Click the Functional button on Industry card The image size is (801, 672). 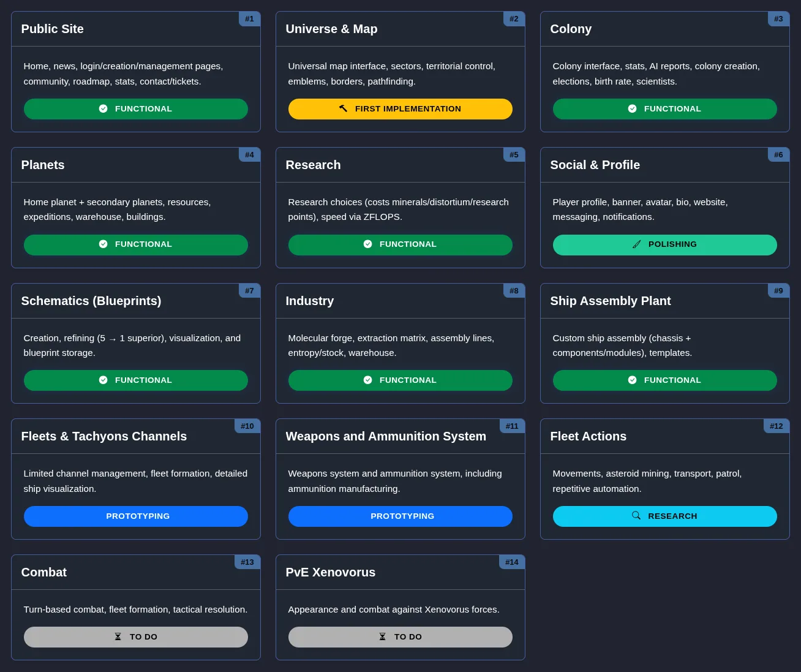(401, 380)
